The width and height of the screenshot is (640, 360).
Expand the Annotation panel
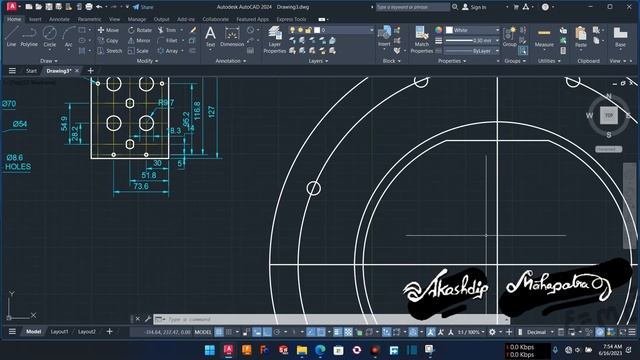click(231, 61)
